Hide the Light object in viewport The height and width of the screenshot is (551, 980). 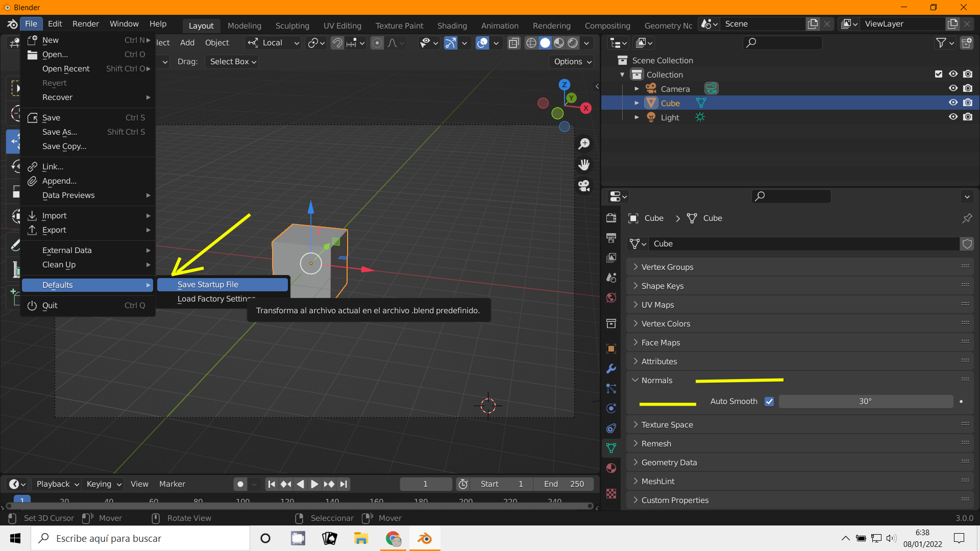pos(953,117)
